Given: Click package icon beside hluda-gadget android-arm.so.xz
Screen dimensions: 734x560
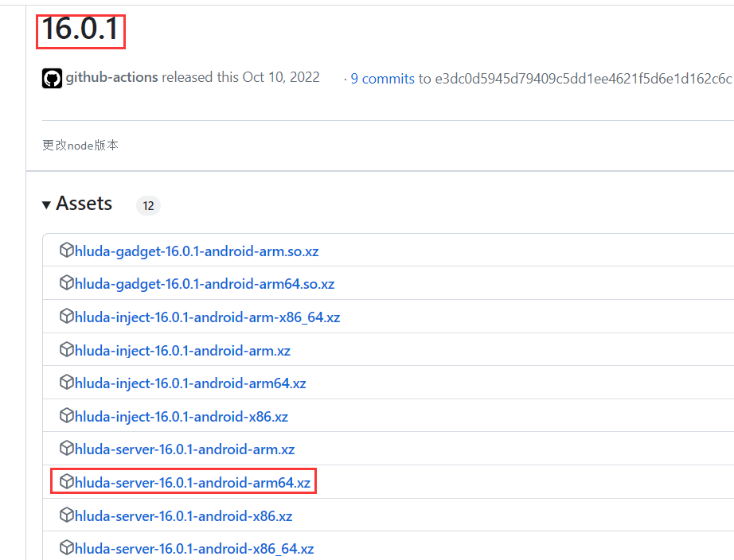Looking at the screenshot, I should click(66, 251).
